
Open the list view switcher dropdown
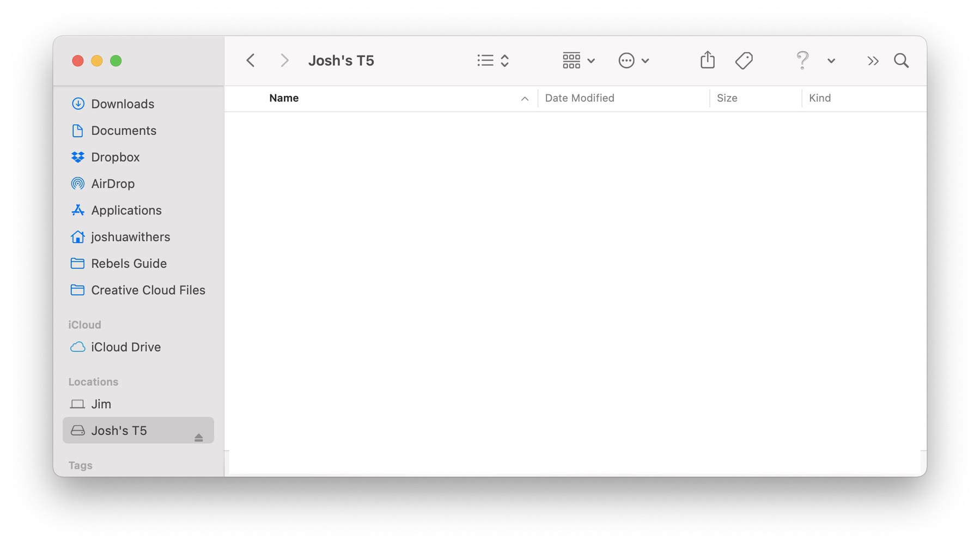492,60
